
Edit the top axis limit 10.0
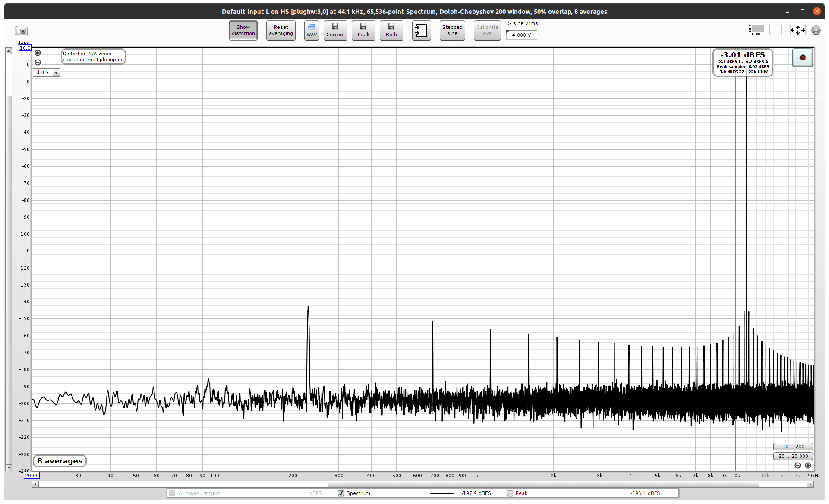pos(25,48)
